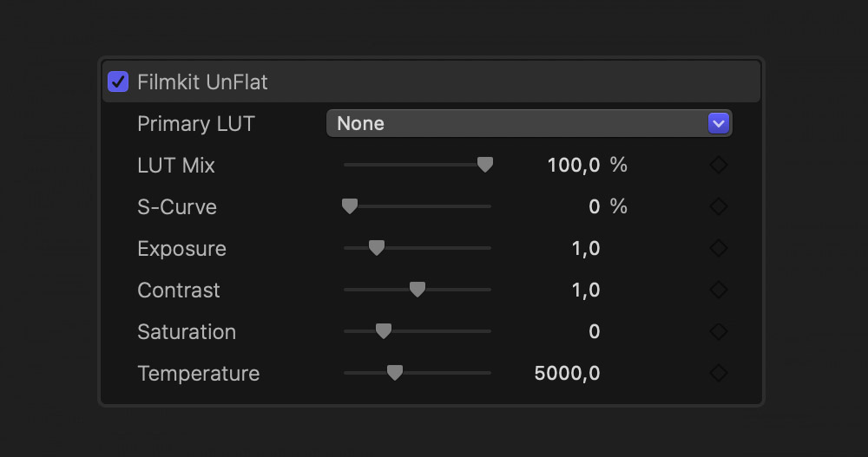Click the Contrast slider handle
868x457 pixels.
point(418,289)
